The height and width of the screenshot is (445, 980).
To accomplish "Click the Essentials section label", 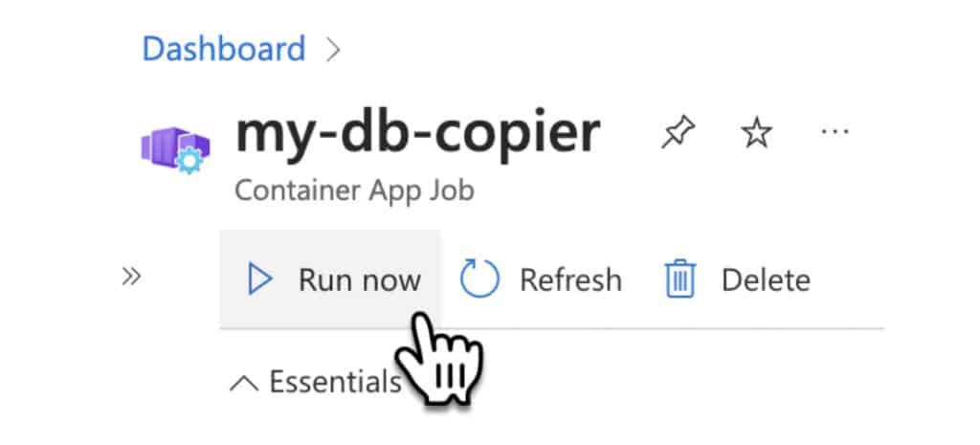I will (x=334, y=381).
